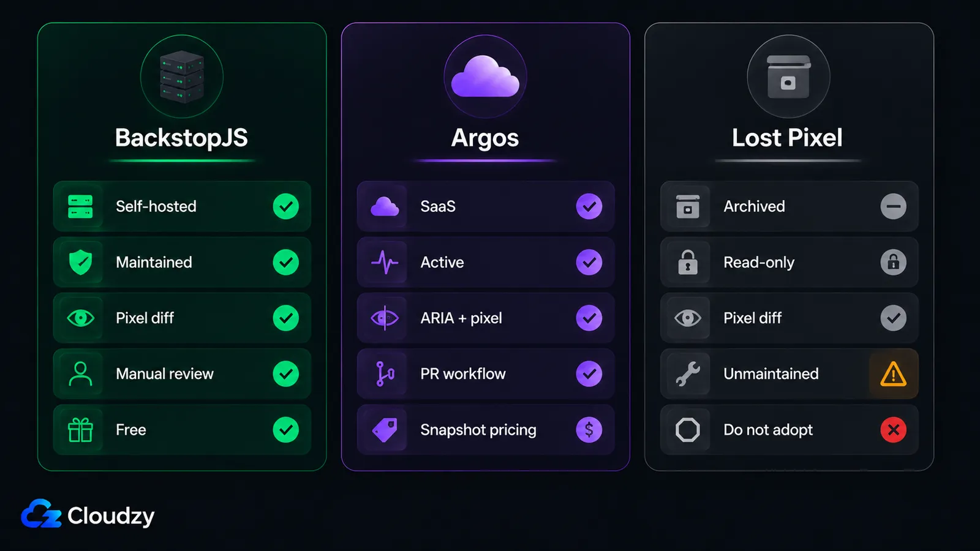Click the BackstopJS Pixel diff green checkmark
The width and height of the screenshot is (980, 551).
(286, 318)
